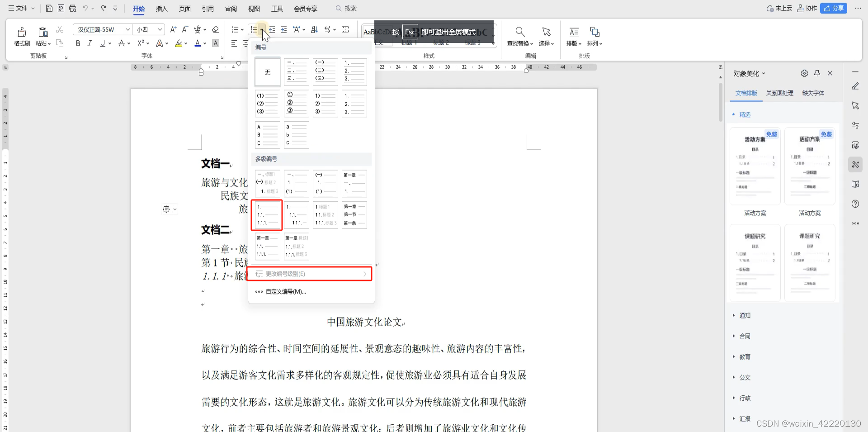Toggle Strikethrough text formatting

(x=121, y=43)
